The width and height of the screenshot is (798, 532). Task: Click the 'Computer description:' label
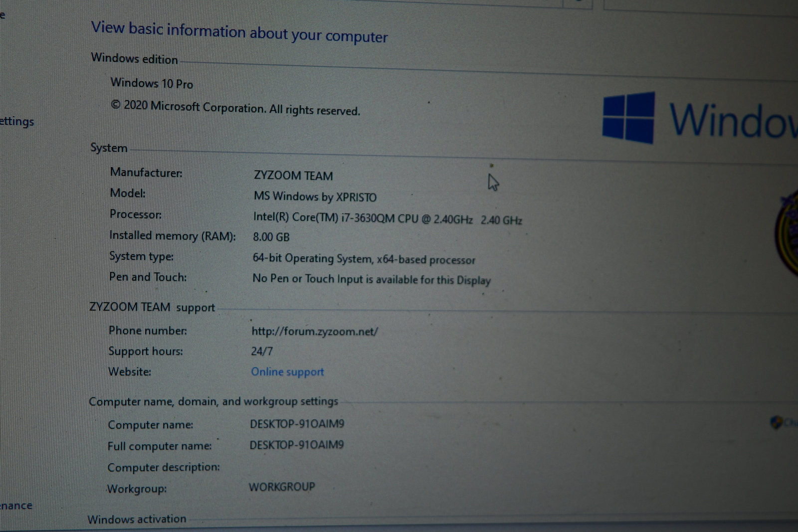click(164, 468)
